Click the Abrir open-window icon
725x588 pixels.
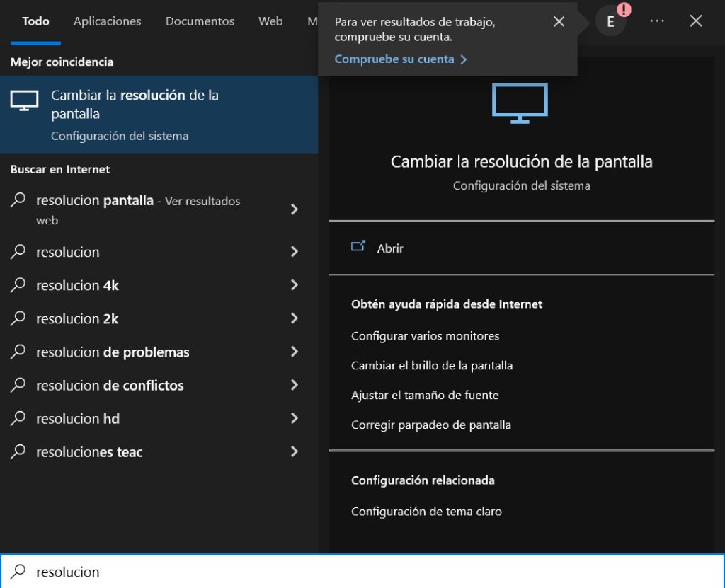358,247
